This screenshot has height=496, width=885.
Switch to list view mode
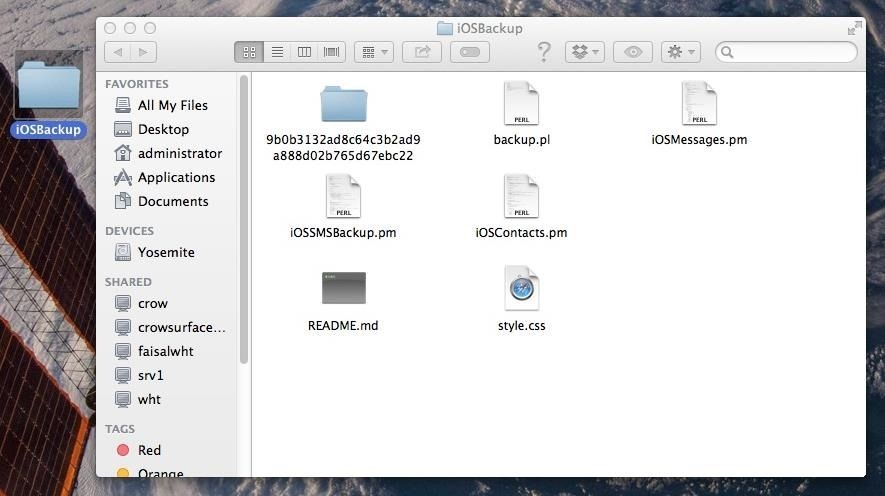277,52
